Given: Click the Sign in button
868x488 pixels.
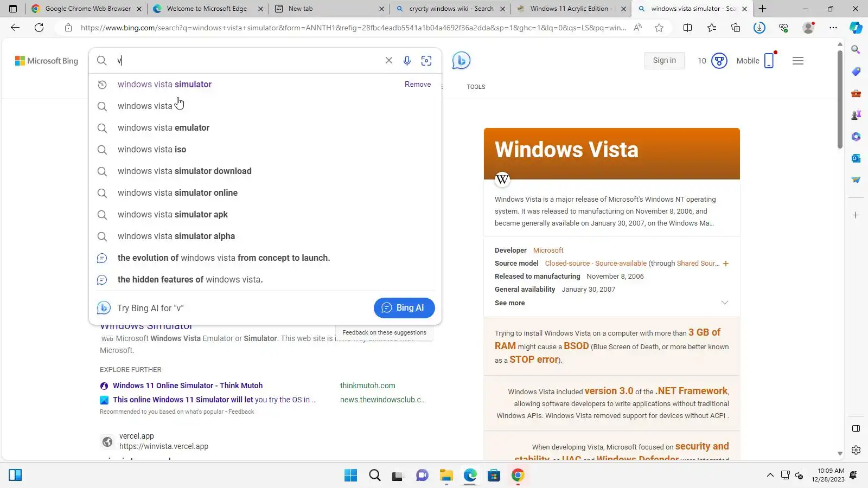Looking at the screenshot, I should (665, 61).
